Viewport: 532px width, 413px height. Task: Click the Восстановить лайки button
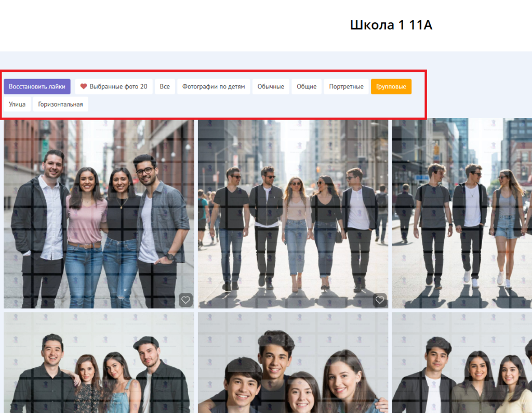pos(37,86)
